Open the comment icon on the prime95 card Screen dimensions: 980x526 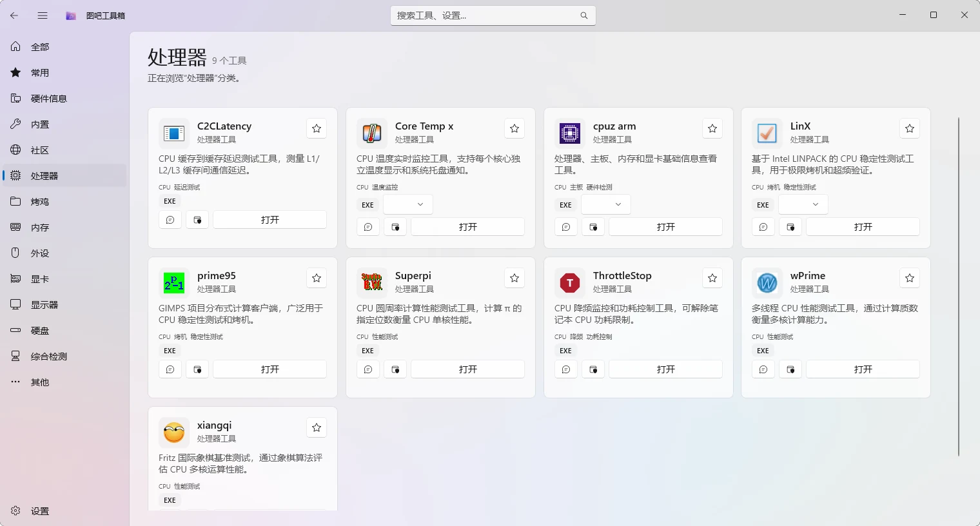coord(170,369)
